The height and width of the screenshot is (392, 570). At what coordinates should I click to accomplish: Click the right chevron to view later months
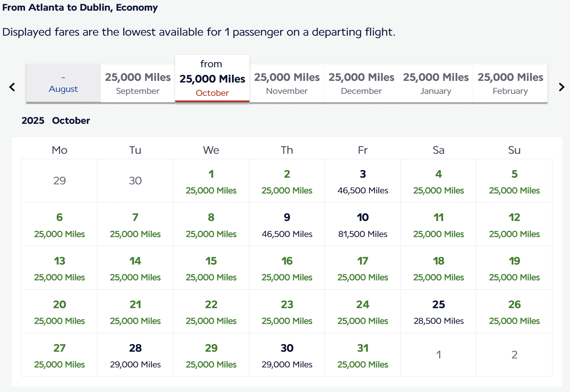coord(562,87)
